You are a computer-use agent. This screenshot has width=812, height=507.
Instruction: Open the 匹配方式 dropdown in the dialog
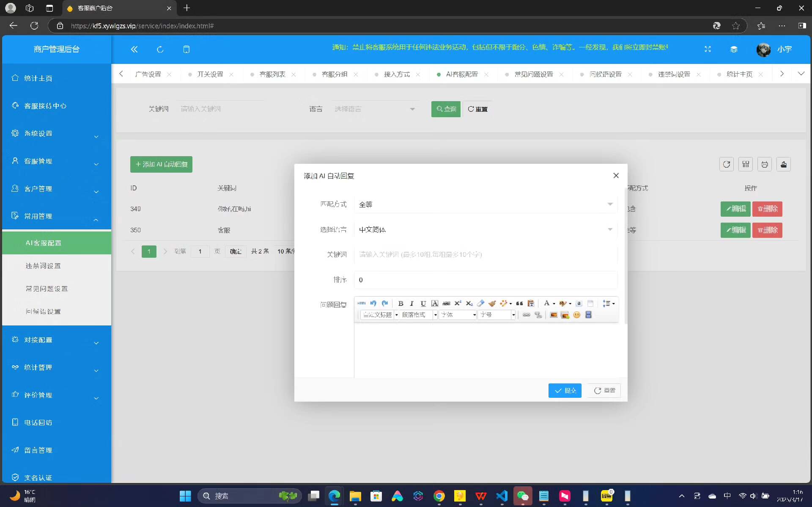[485, 204]
